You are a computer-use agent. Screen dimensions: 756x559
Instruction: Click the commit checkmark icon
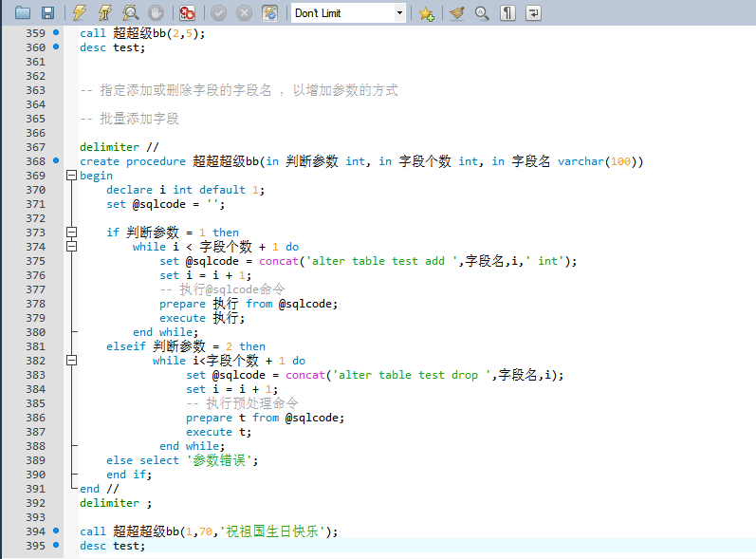pyautogui.click(x=218, y=13)
